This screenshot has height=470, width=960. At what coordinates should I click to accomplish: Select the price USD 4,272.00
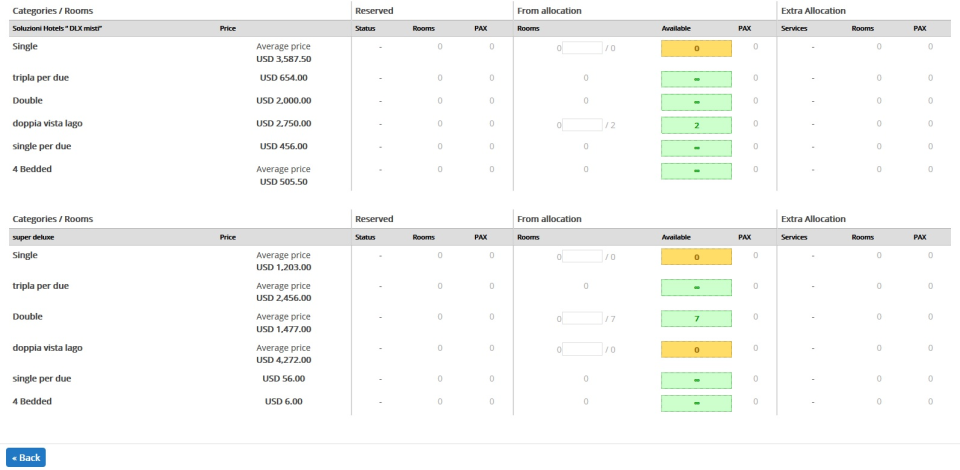283,360
